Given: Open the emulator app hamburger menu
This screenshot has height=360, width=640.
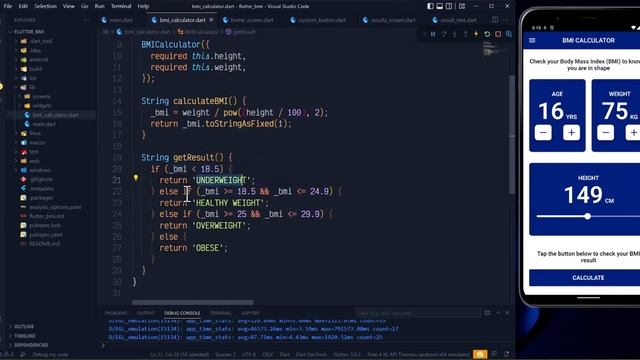Looking at the screenshot, I should click(532, 40).
